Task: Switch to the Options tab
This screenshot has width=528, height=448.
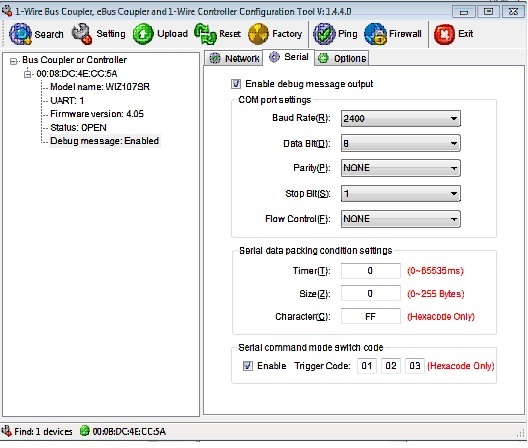Action: point(342,58)
